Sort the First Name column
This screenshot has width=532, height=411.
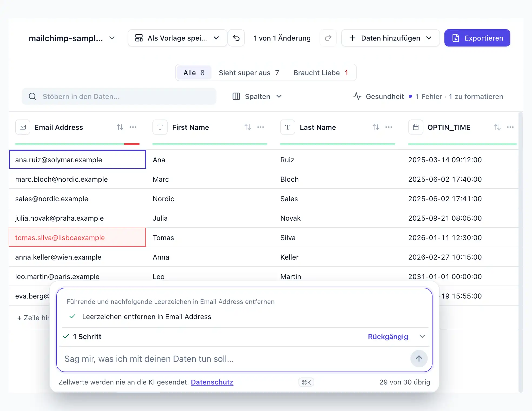pyautogui.click(x=248, y=127)
